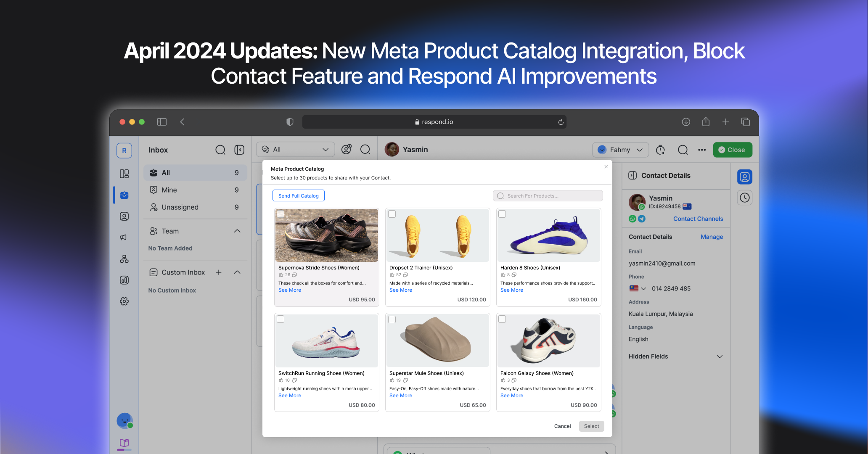
Task: Open the phone country flag dropdown
Action: pos(638,288)
